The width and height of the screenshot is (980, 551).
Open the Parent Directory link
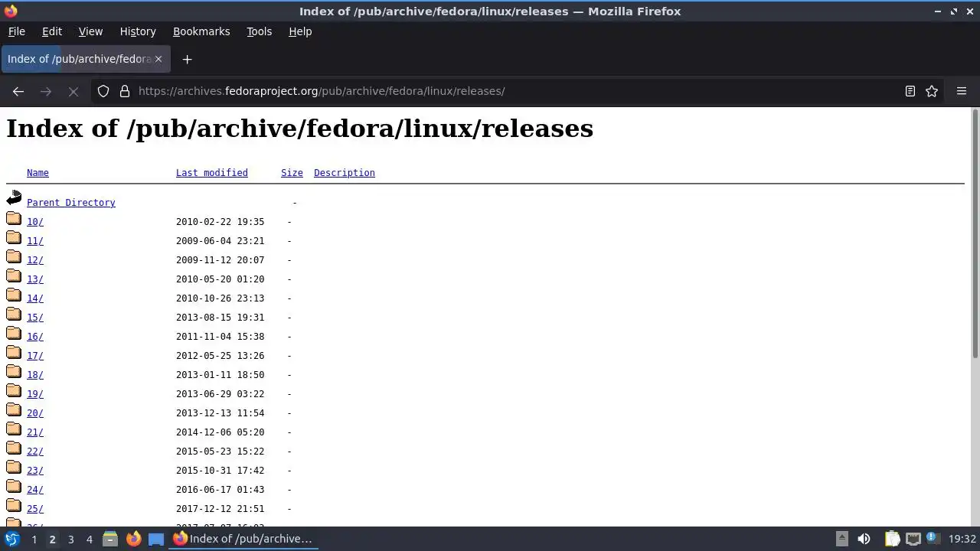tap(71, 203)
